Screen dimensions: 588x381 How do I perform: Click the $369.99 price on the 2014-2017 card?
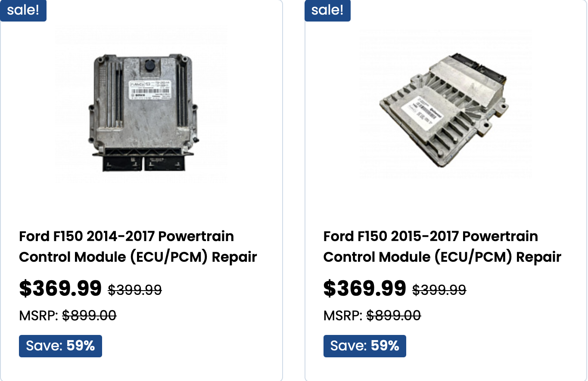(60, 288)
